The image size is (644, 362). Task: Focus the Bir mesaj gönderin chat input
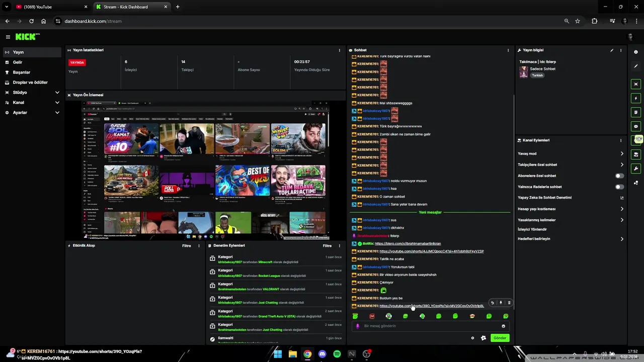point(430,326)
